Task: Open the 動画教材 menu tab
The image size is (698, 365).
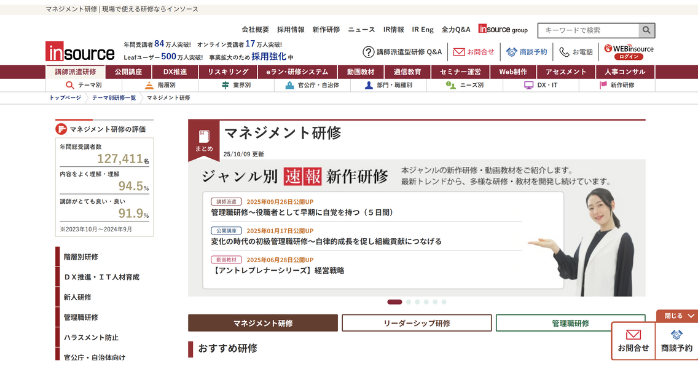Action: [x=361, y=72]
